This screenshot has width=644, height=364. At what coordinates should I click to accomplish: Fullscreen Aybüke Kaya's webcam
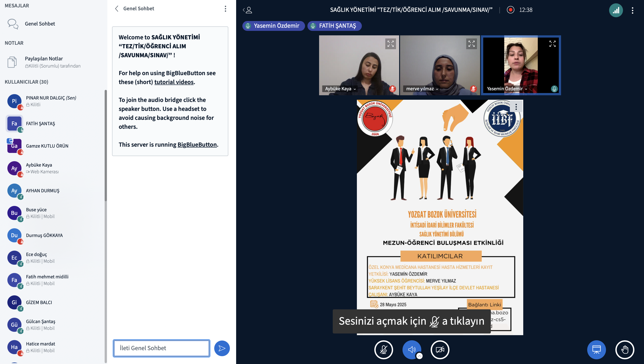[390, 44]
